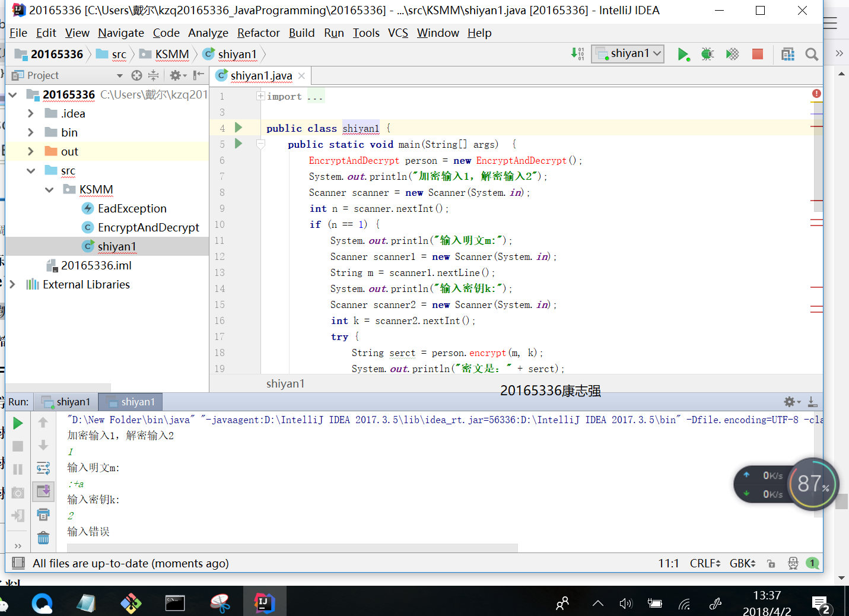Open EncryptAndDecrypt class in Project tree
Screen dimensions: 849x616
tap(148, 228)
